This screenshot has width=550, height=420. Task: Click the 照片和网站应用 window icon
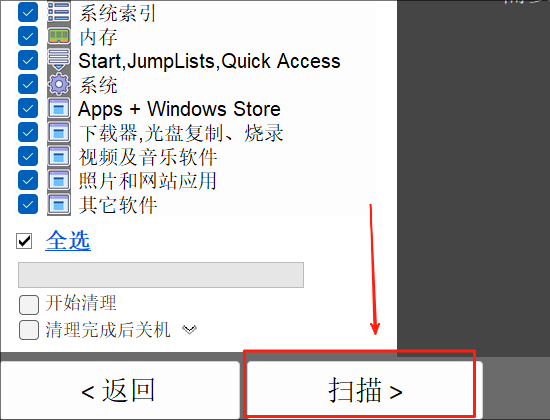coord(59,180)
